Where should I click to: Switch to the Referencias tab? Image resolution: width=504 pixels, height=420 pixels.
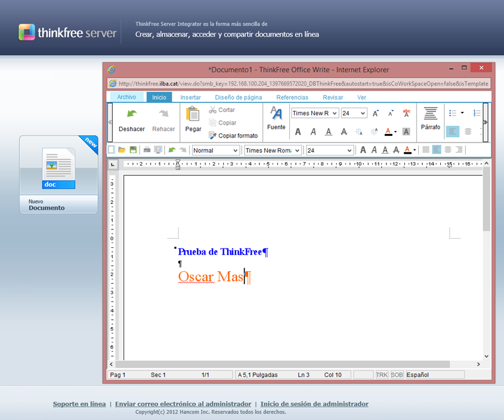292,97
